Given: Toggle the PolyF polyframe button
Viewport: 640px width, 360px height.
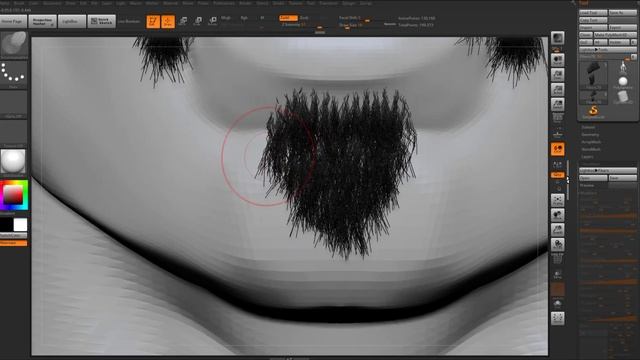Looking at the screenshot, I should [558, 259].
